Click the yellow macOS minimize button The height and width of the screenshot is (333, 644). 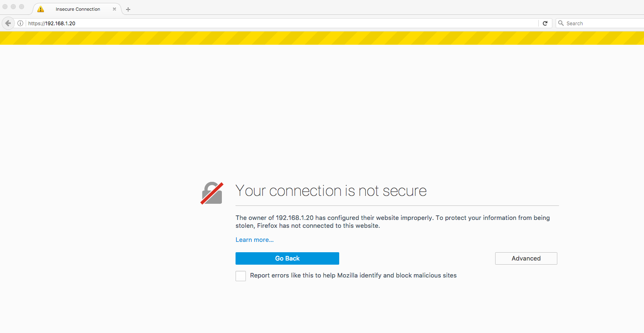13,7
